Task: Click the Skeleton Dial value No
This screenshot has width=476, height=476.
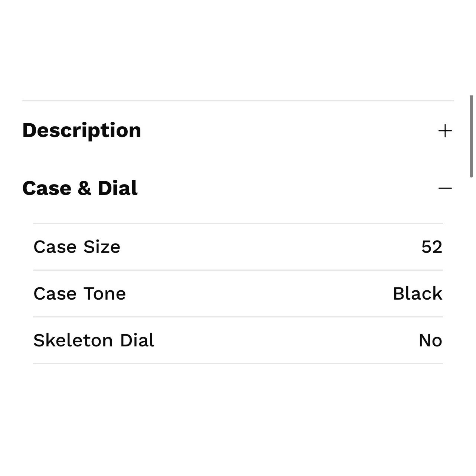Action: [430, 340]
